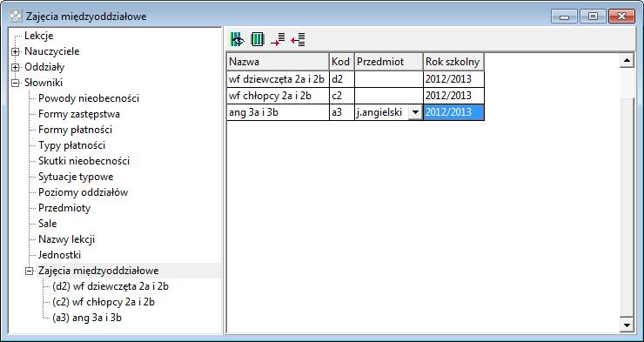Minimize the Zajęcia międzyoddziałowe window
The height and width of the screenshot is (342, 644).
point(564,17)
